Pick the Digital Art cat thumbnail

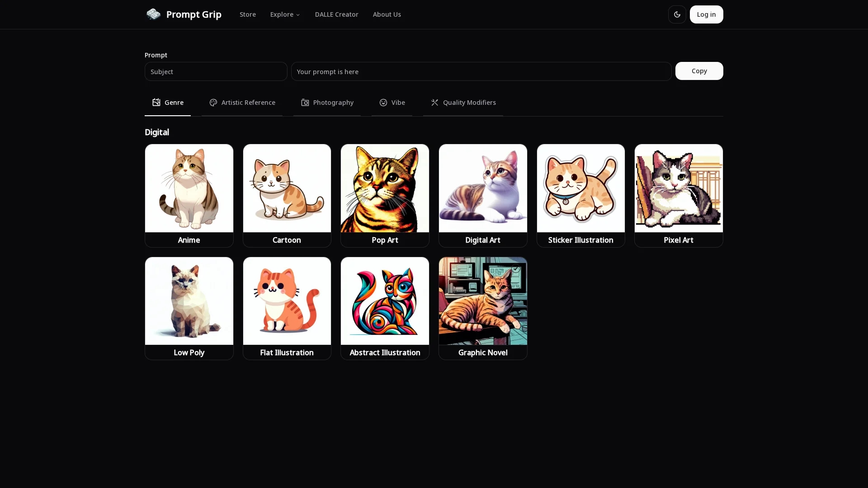[x=483, y=188]
